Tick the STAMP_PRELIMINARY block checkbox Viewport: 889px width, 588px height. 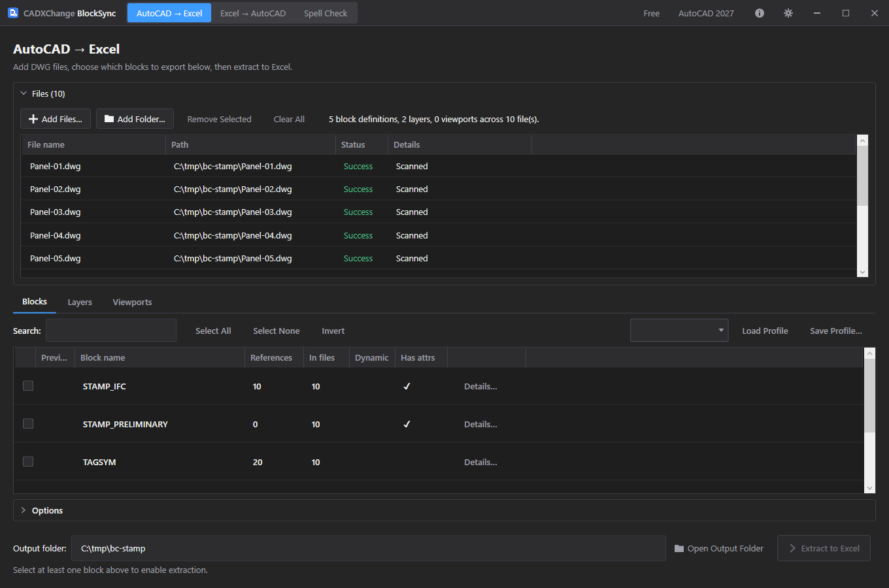pos(28,423)
